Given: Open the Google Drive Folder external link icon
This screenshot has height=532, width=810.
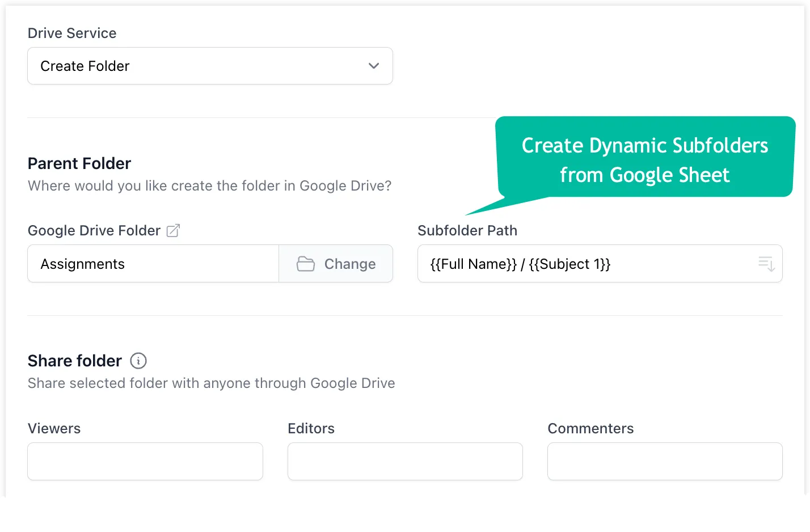Looking at the screenshot, I should 173,231.
